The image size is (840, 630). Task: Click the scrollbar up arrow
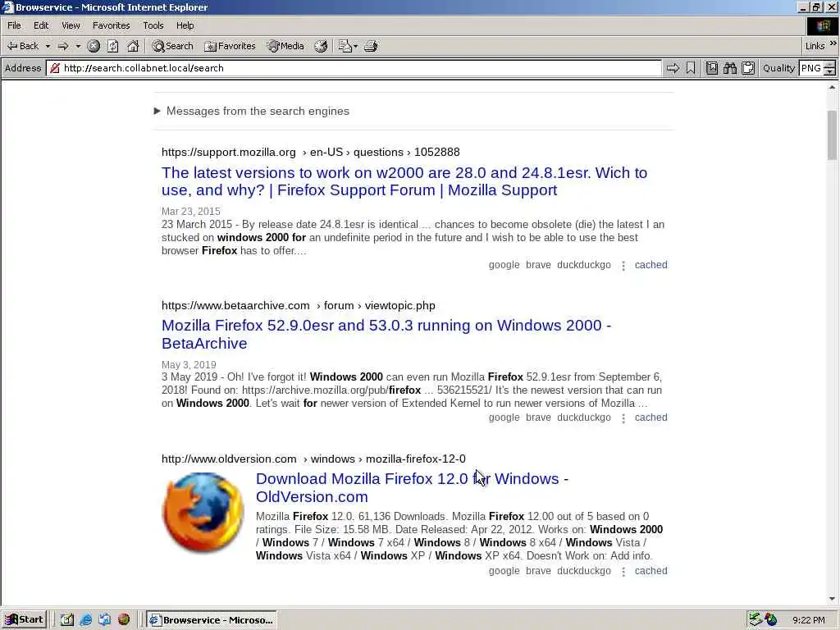(832, 87)
